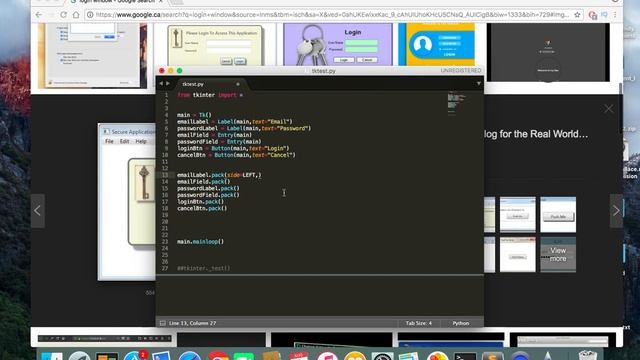Image resolution: width=640 pixels, height=360 pixels.
Task: Open Trash in the dock
Action: click(588, 355)
